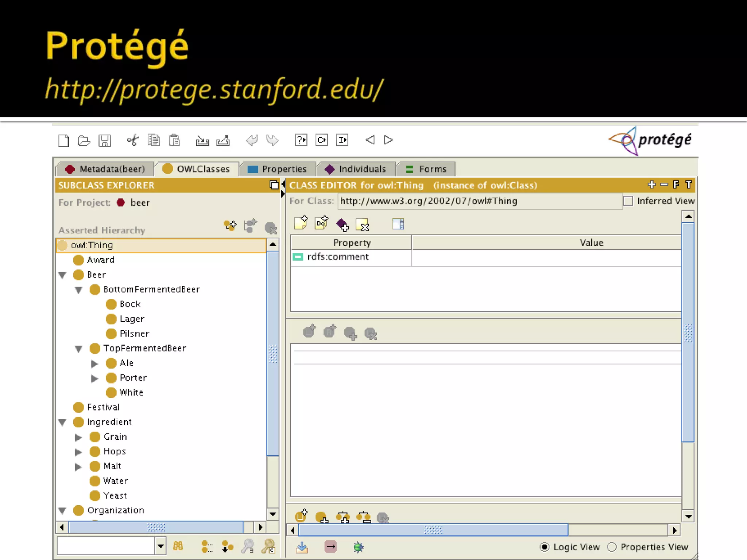The height and width of the screenshot is (560, 747).
Task: Click the redo arrow icon
Action: pos(272,140)
